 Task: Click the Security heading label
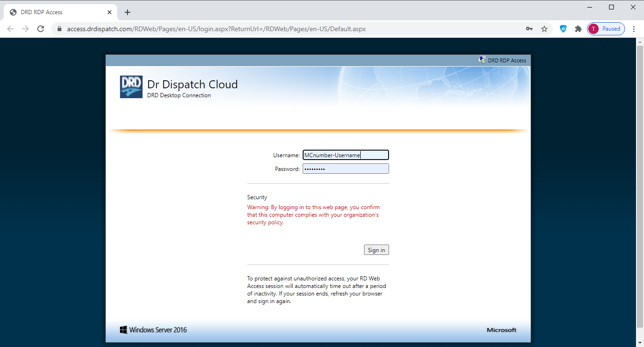coord(257,197)
